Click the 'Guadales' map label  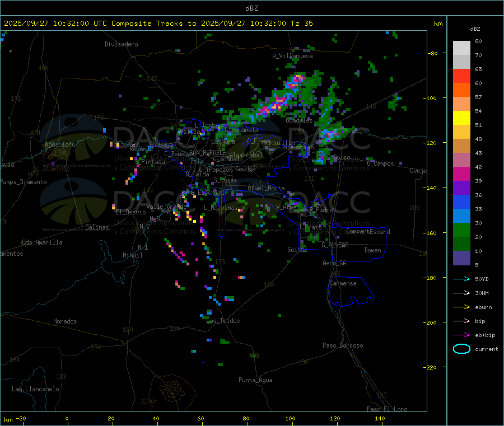pos(299,120)
